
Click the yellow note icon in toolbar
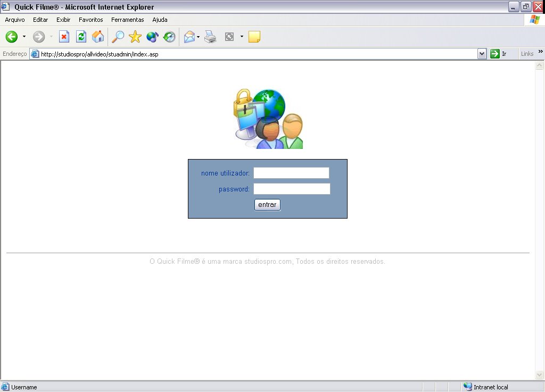254,37
